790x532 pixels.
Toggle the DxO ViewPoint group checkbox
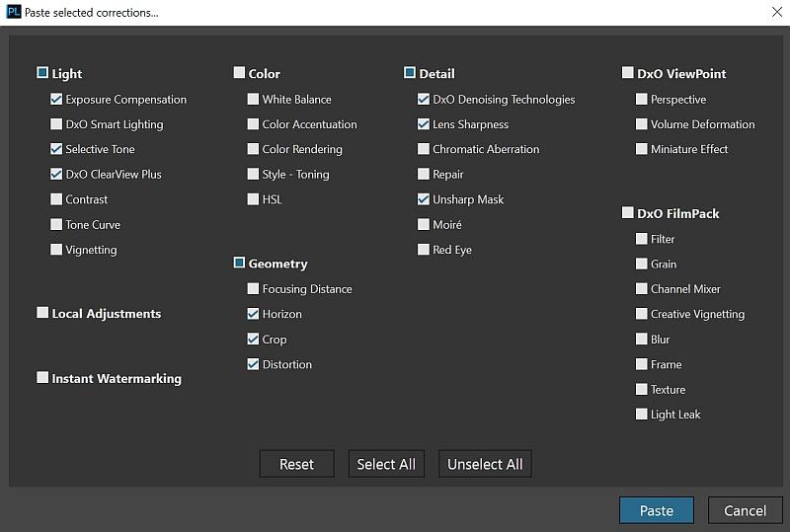tap(628, 73)
